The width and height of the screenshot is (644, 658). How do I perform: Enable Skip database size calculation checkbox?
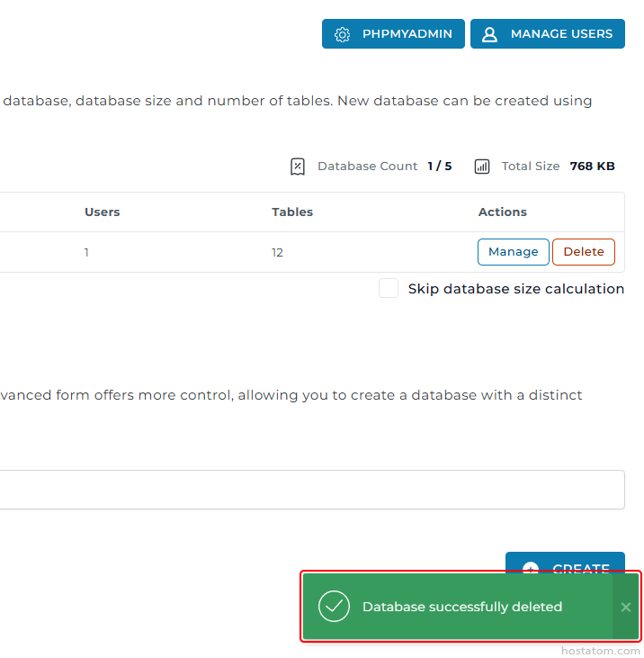pos(389,288)
